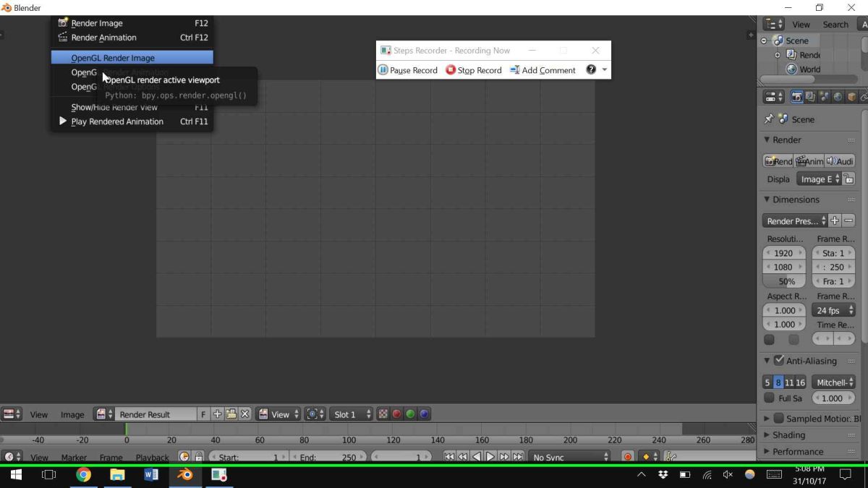Open Steps Recorder help icon

click(x=591, y=70)
